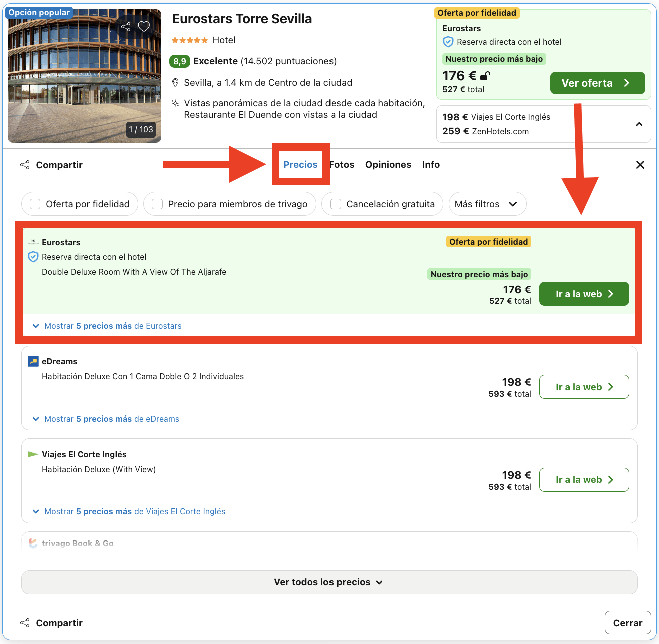Screen dimensions: 659x644
Task: Switch to the Fotos tab
Action: 341,164
